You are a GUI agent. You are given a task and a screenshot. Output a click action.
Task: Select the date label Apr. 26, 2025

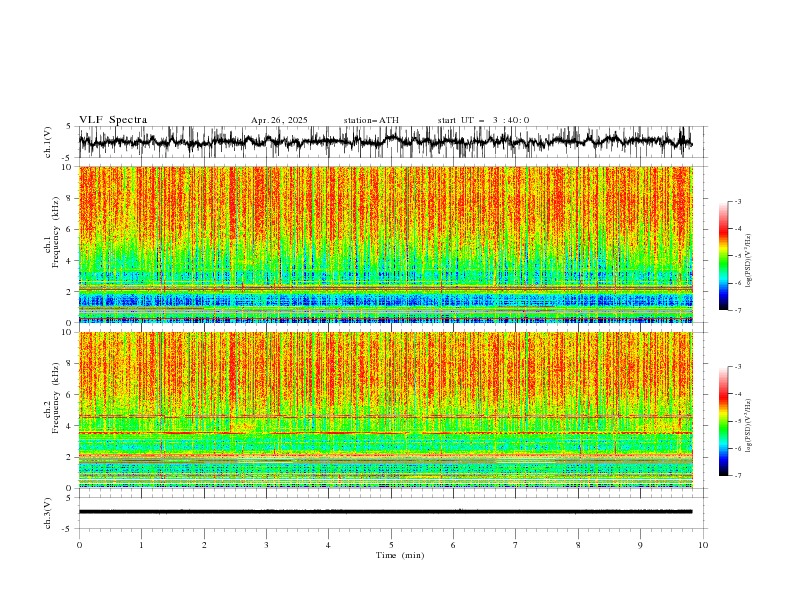pos(279,120)
